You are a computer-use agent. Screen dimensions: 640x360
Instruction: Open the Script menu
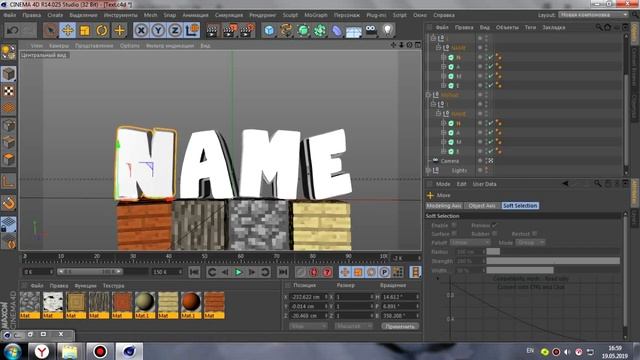click(x=399, y=15)
